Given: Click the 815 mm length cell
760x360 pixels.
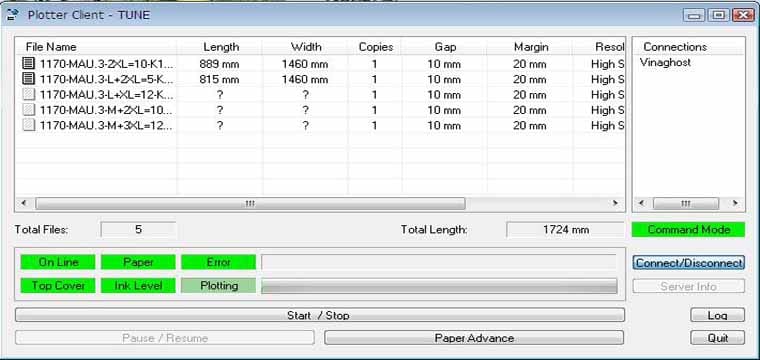Looking at the screenshot, I should coord(219,79).
